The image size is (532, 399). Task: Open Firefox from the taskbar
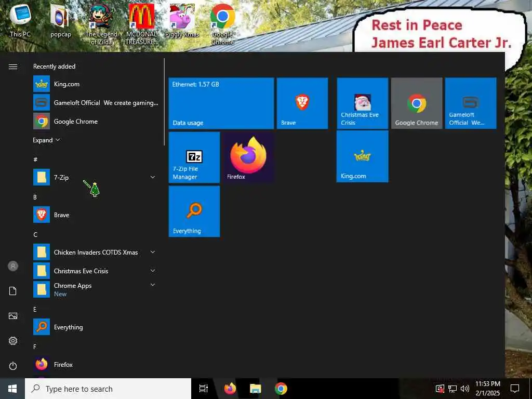230,389
